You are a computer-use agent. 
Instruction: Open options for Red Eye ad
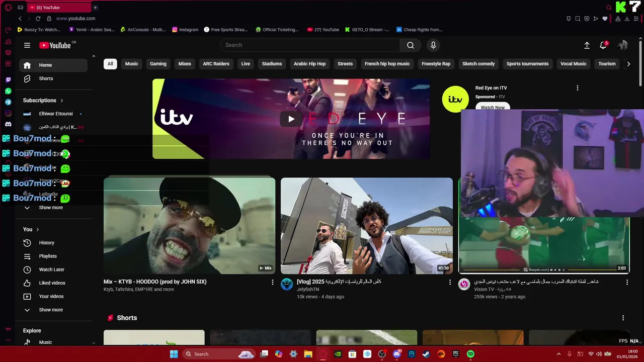click(x=577, y=88)
